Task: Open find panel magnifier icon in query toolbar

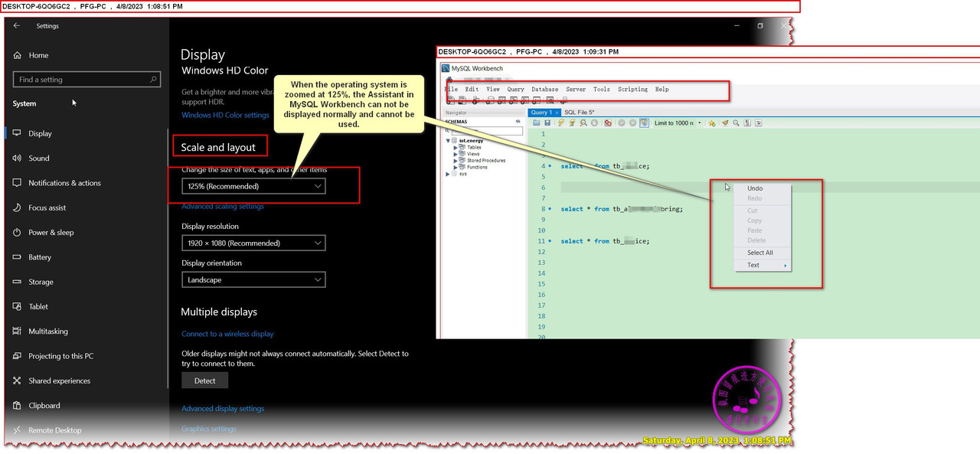Action: 736,122
